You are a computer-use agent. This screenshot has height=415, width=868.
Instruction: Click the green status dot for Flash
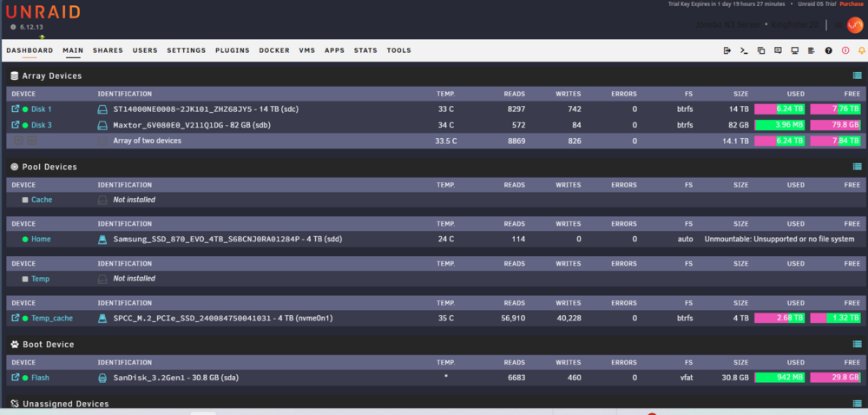coord(25,378)
